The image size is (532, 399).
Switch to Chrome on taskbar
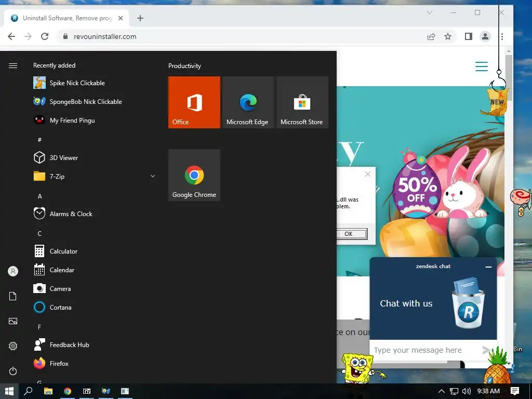(68, 391)
